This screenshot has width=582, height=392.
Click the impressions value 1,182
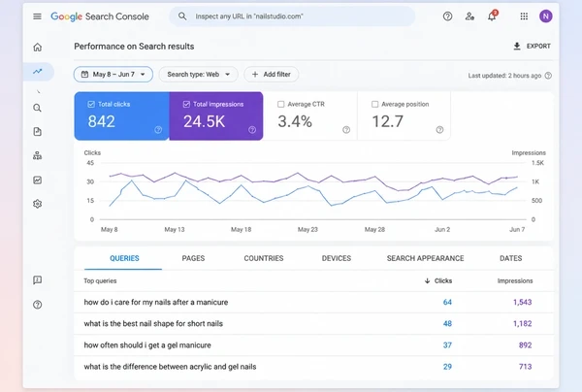click(523, 324)
